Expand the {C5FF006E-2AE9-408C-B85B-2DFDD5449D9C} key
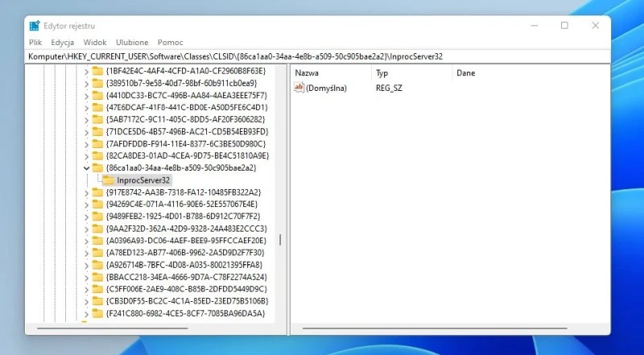Image resolution: width=644 pixels, height=355 pixels. pyautogui.click(x=86, y=290)
